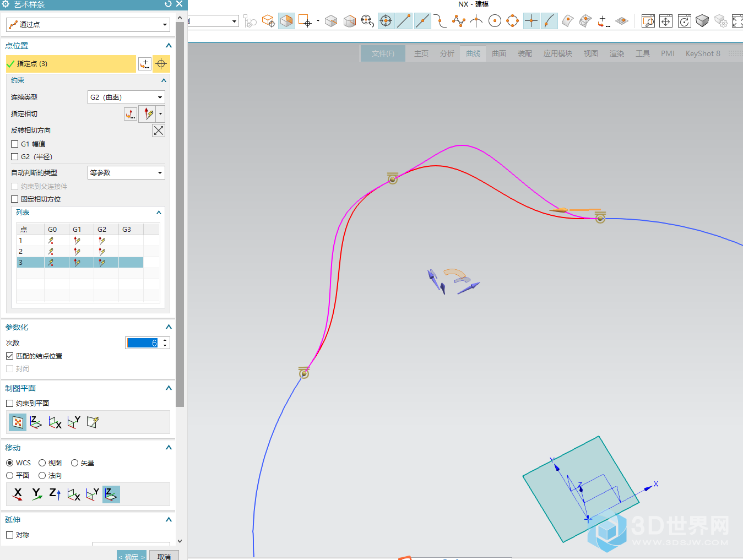The image size is (743, 560).
Task: Select the X-Z plane icon under 制图平面
Action: pyautogui.click(x=74, y=422)
